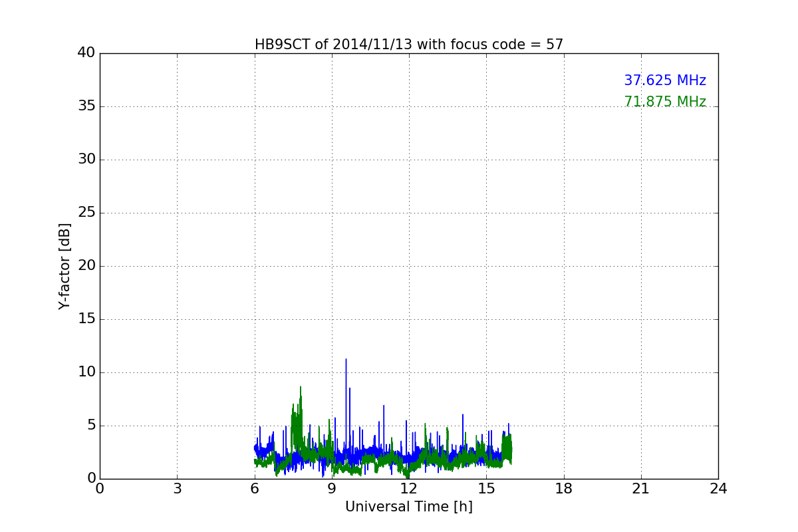Click the Y-factor [dB] axis label

65,266
